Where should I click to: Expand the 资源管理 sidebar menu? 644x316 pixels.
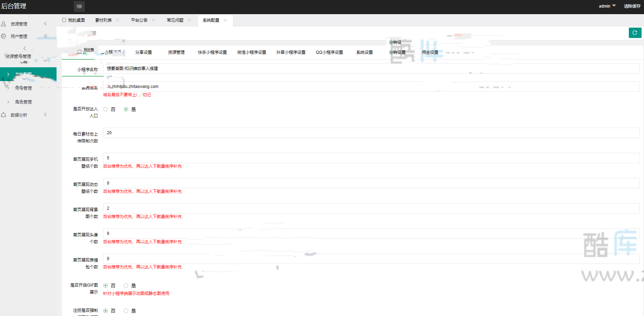pyautogui.click(x=45, y=23)
